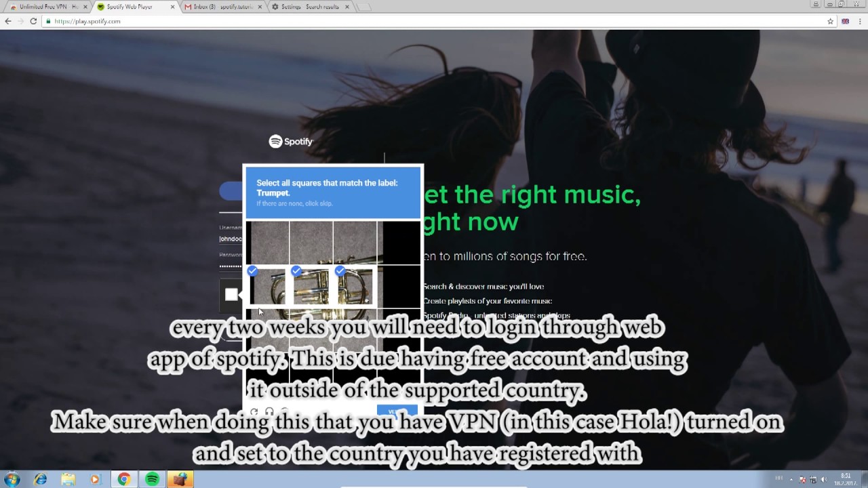The width and height of the screenshot is (868, 488).
Task: Close the Settings tab
Action: tap(347, 7)
